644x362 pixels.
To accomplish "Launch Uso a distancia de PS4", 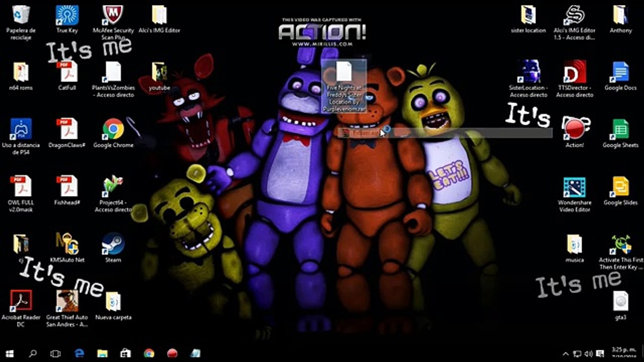I will click(21, 137).
